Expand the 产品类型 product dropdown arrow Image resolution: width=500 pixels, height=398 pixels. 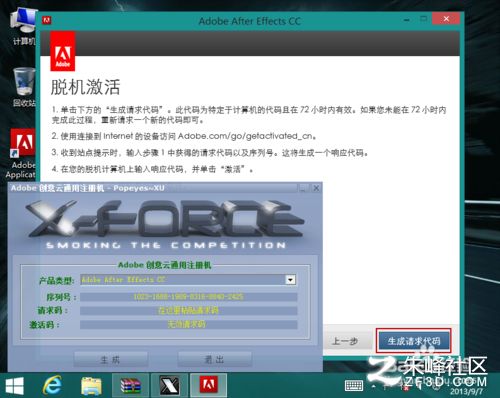291,280
